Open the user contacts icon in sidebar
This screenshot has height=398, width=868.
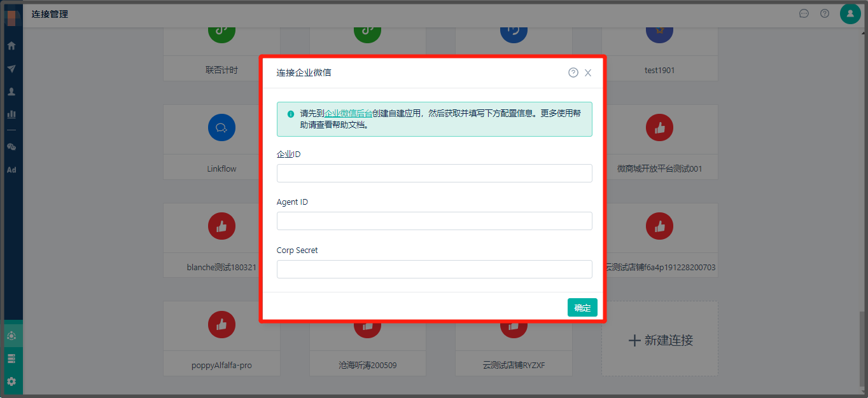point(11,92)
